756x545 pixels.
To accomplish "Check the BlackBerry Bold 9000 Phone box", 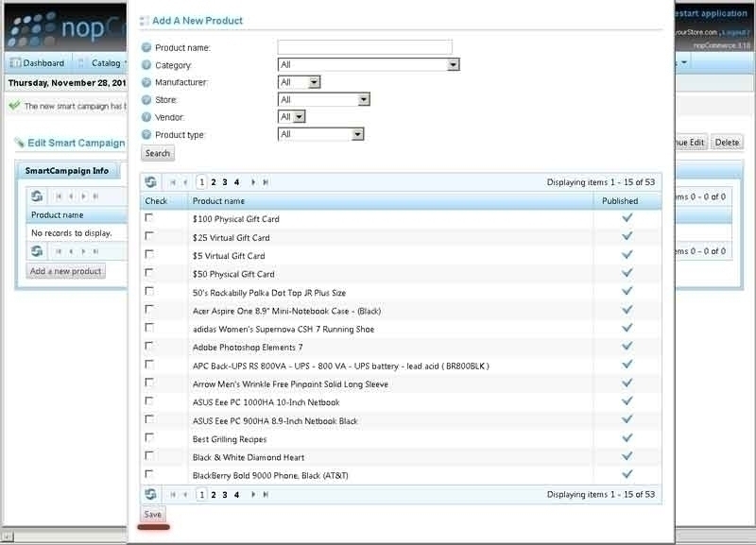I will (x=149, y=474).
